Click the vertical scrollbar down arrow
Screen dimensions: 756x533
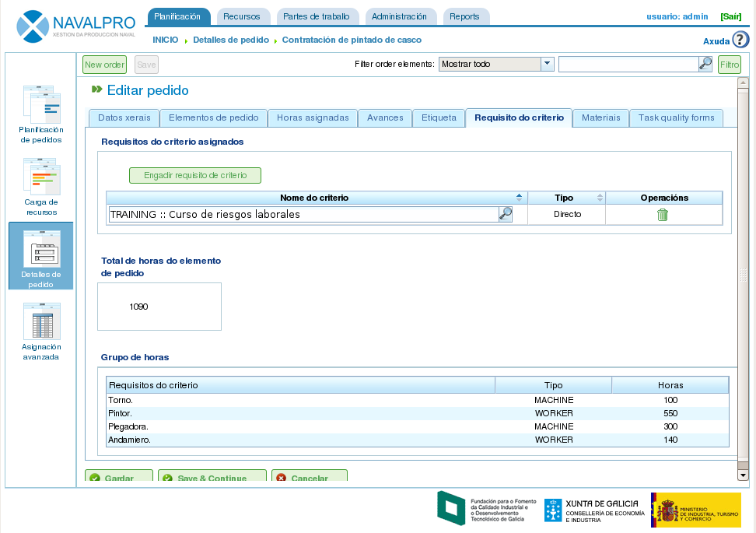(x=743, y=475)
